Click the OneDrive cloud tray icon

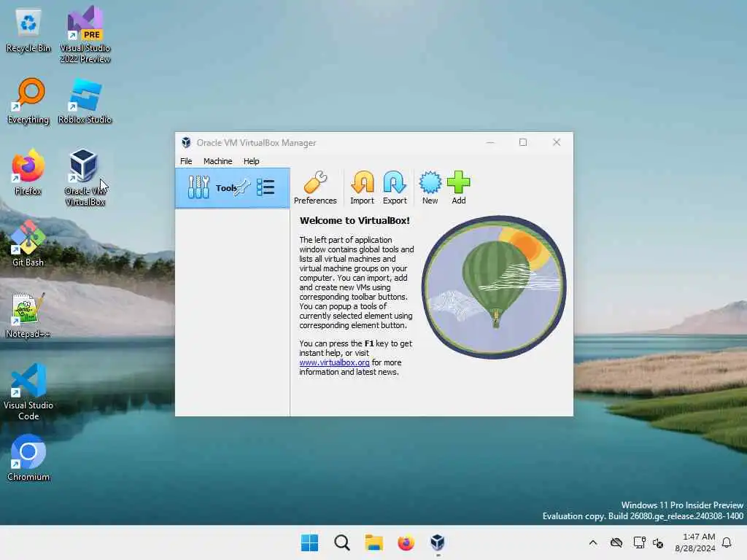[616, 542]
